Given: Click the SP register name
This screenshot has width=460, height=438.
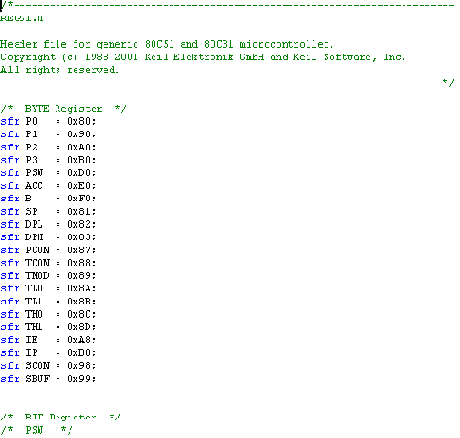Looking at the screenshot, I should 32,211.
